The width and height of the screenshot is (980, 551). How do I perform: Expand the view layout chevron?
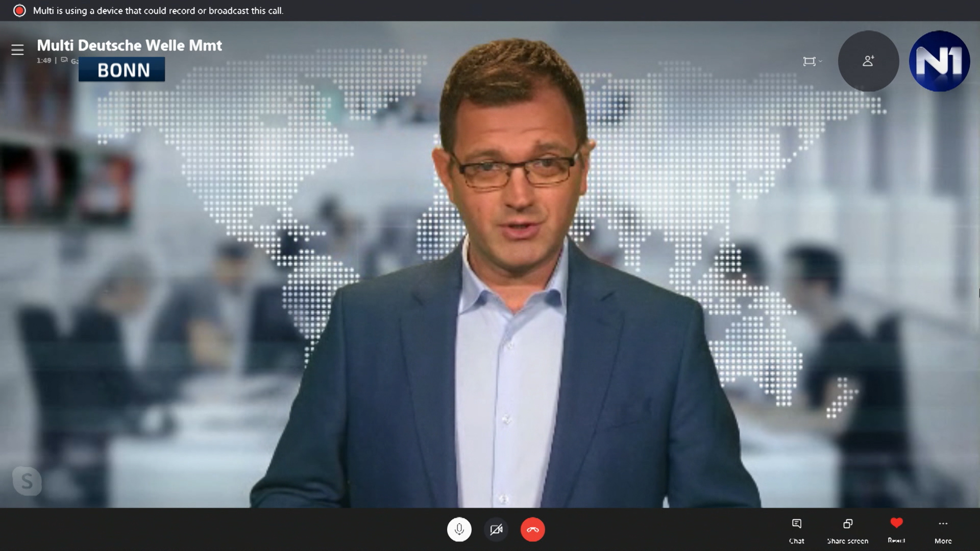coord(821,61)
